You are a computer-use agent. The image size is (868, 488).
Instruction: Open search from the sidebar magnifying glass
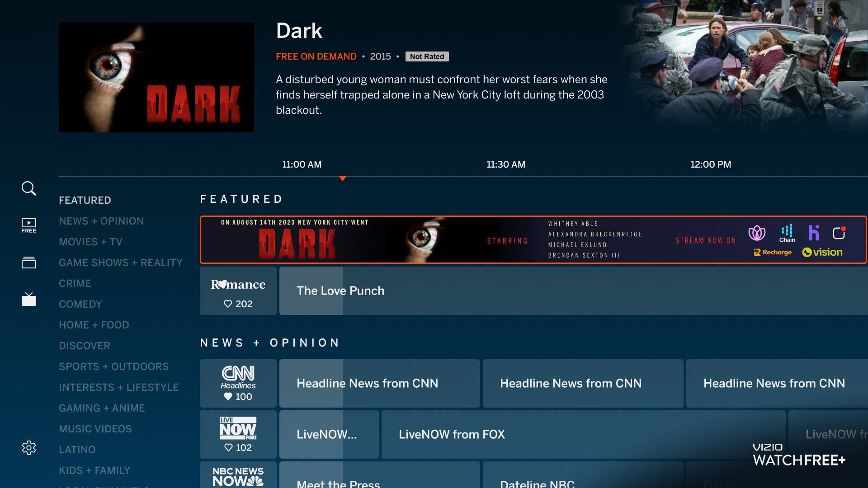pyautogui.click(x=28, y=188)
